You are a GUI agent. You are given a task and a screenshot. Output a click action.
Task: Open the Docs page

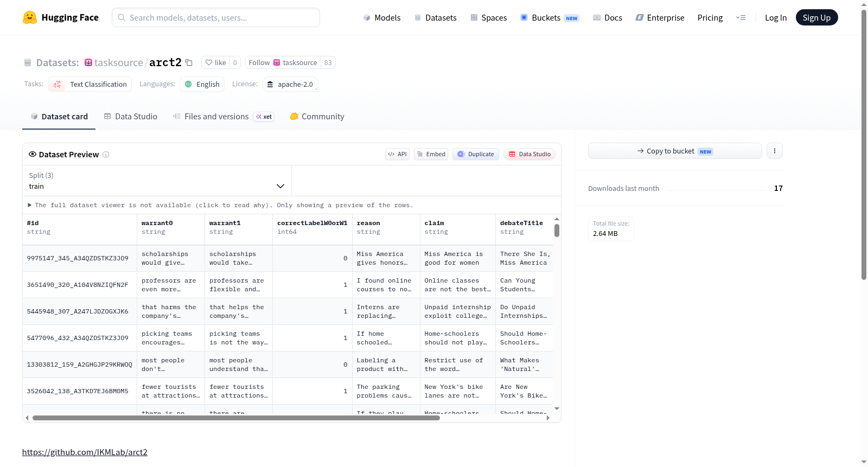607,17
